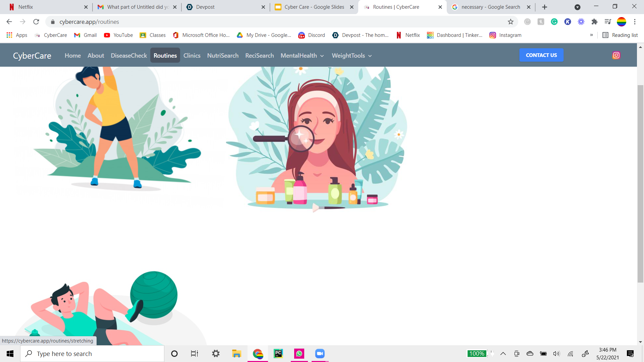Open the skincare routine illustration
The height and width of the screenshot is (362, 644).
pyautogui.click(x=317, y=139)
